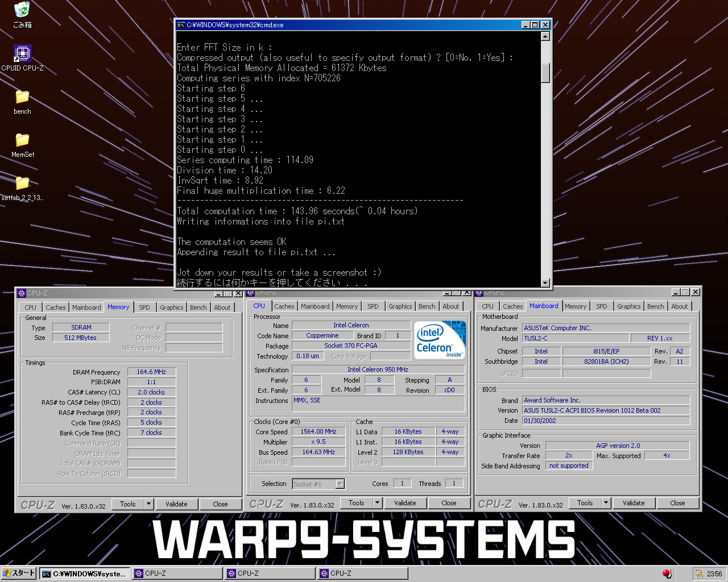The width and height of the screenshot is (728, 582).
Task: Click the memory Size 512 MBytes field
Action: [x=80, y=338]
